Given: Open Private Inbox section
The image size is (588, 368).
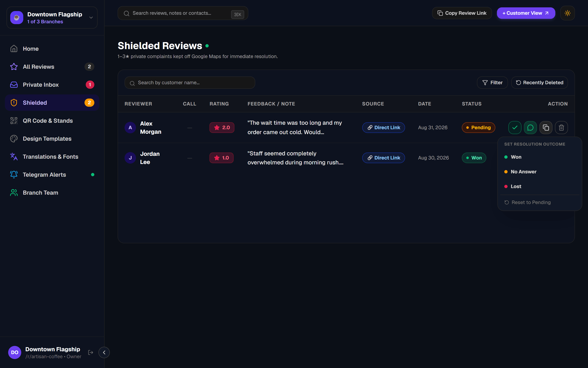Looking at the screenshot, I should coord(52,85).
